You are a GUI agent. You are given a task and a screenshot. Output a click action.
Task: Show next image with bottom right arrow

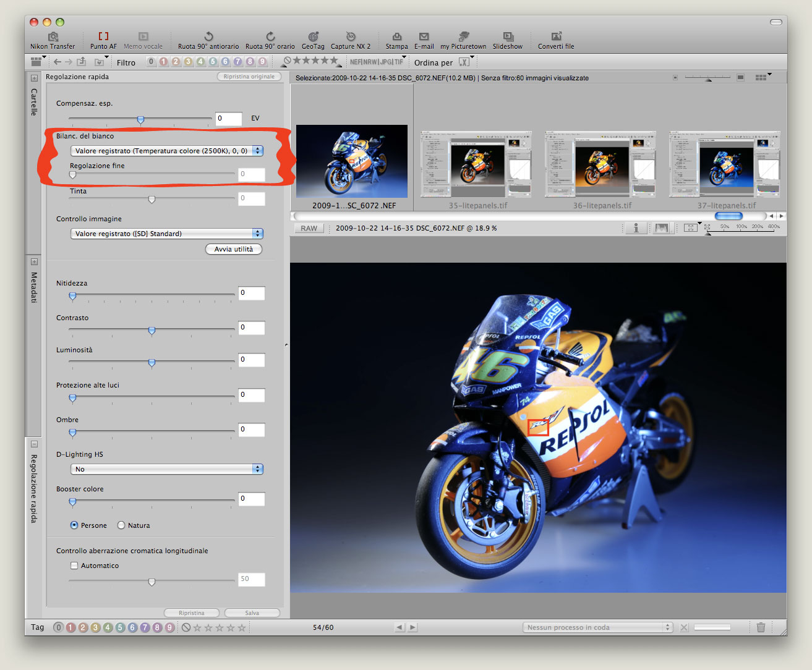(412, 627)
